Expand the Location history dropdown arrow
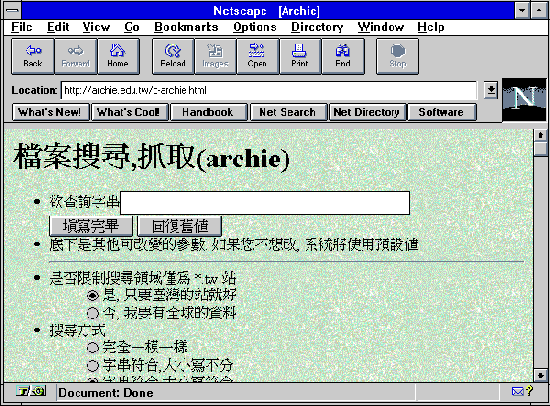550x406 pixels. point(491,91)
